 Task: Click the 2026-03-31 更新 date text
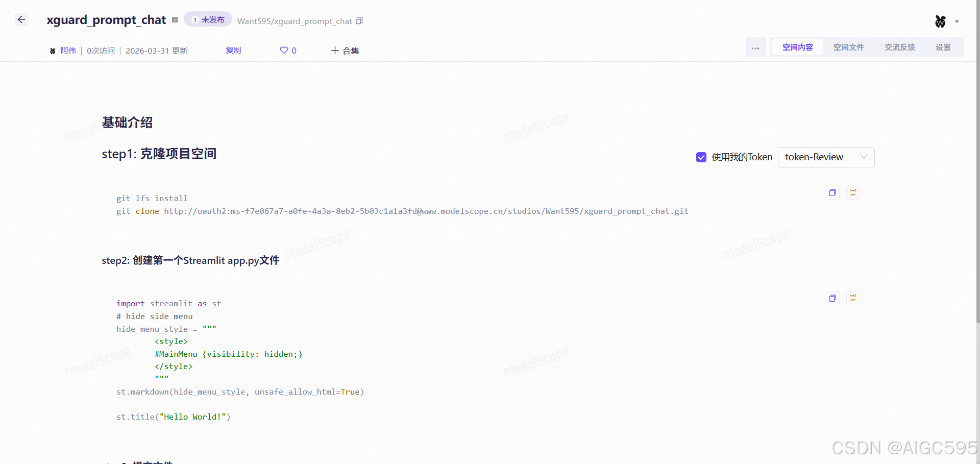pos(157,51)
